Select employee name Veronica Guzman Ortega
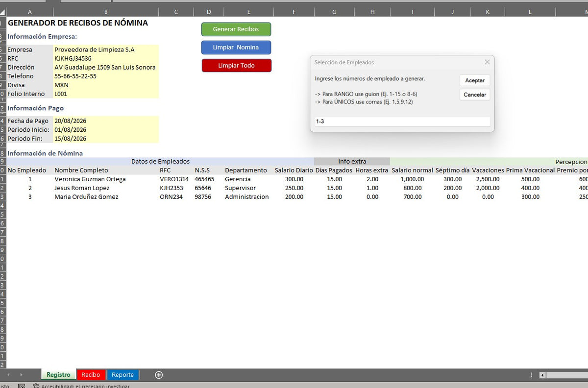Image resolution: width=588 pixels, height=388 pixels. tap(106, 179)
